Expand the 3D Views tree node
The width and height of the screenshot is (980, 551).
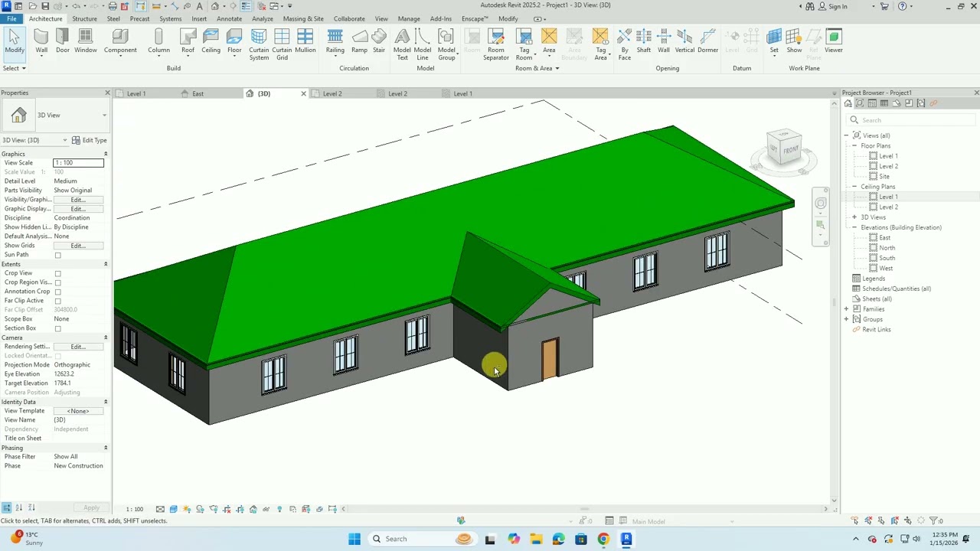(854, 217)
